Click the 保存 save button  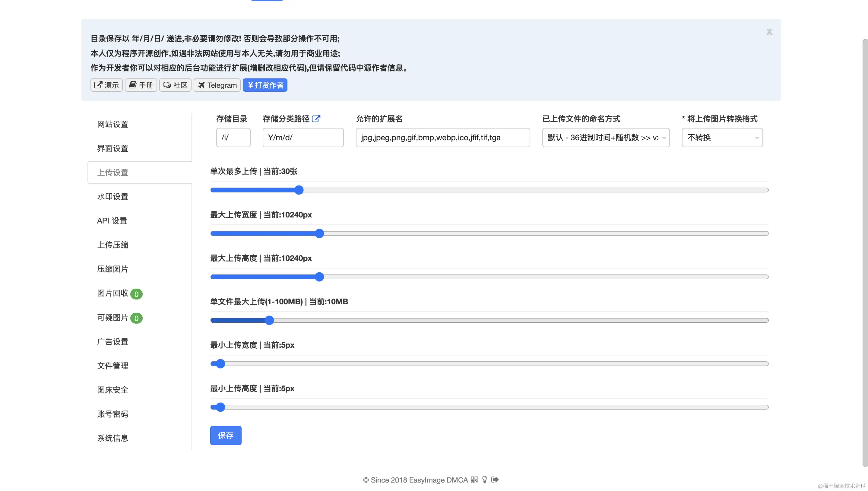point(226,436)
